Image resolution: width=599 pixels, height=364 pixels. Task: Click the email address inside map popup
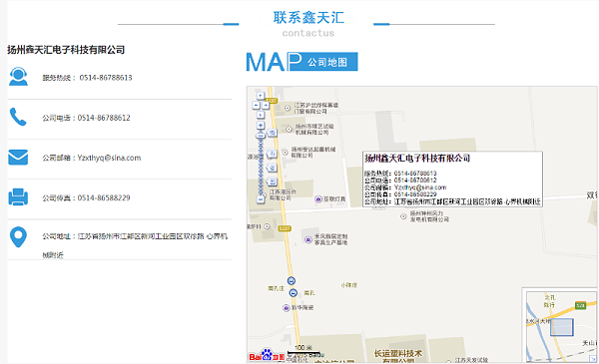pos(420,187)
